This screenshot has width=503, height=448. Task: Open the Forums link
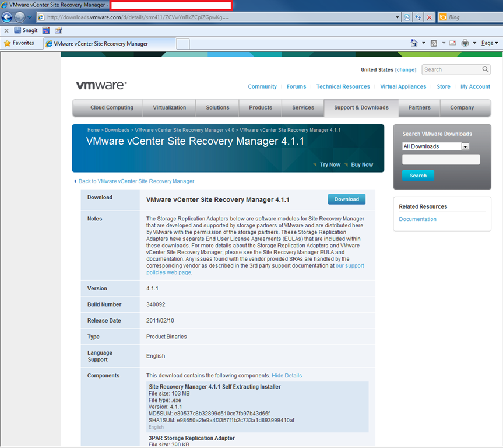[297, 87]
